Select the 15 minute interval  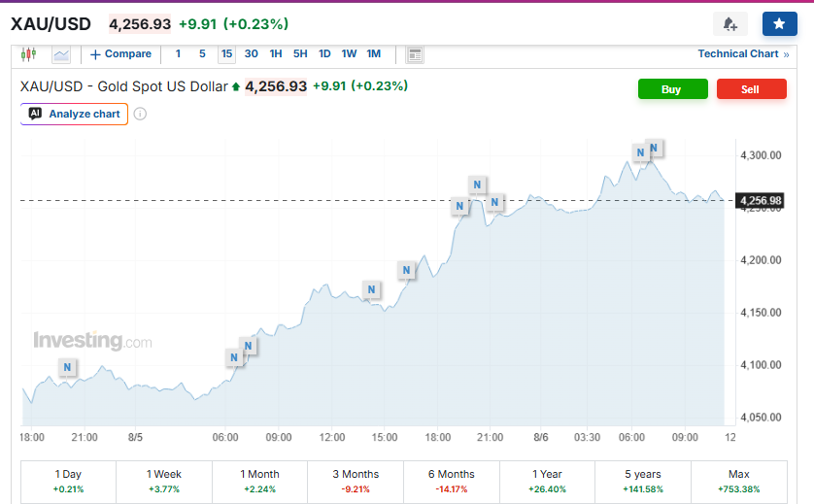coord(227,54)
